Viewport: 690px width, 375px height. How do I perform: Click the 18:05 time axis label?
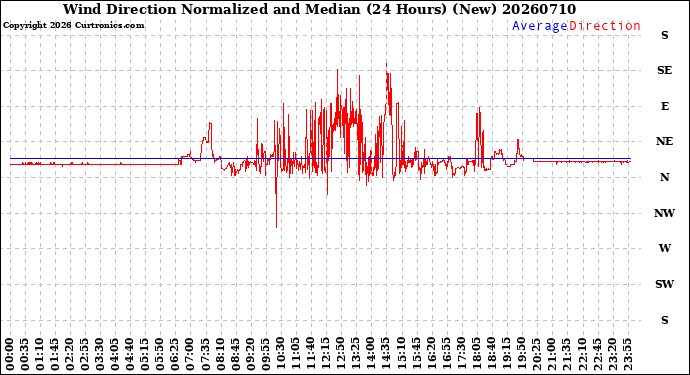pos(477,355)
